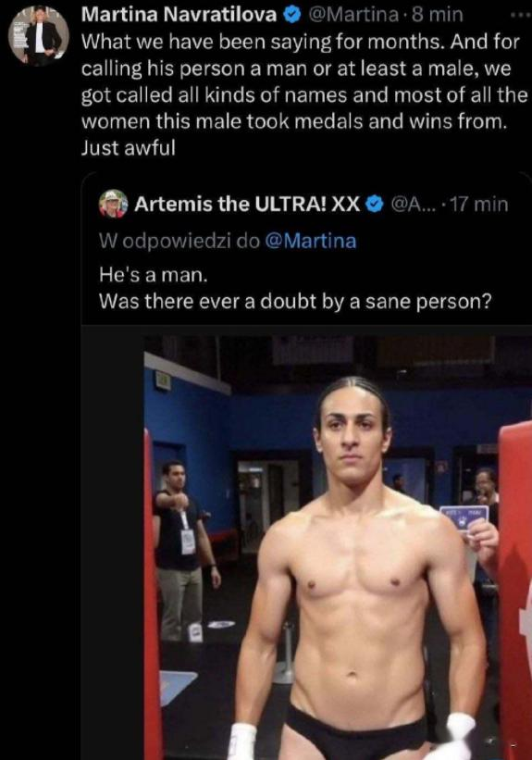Image resolution: width=532 pixels, height=760 pixels.
Task: Open the quoted tweet author's avatar
Action: point(114,204)
